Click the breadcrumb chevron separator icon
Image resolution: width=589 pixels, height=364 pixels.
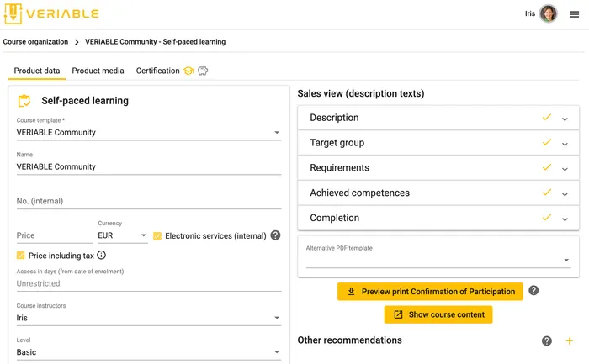click(x=77, y=42)
